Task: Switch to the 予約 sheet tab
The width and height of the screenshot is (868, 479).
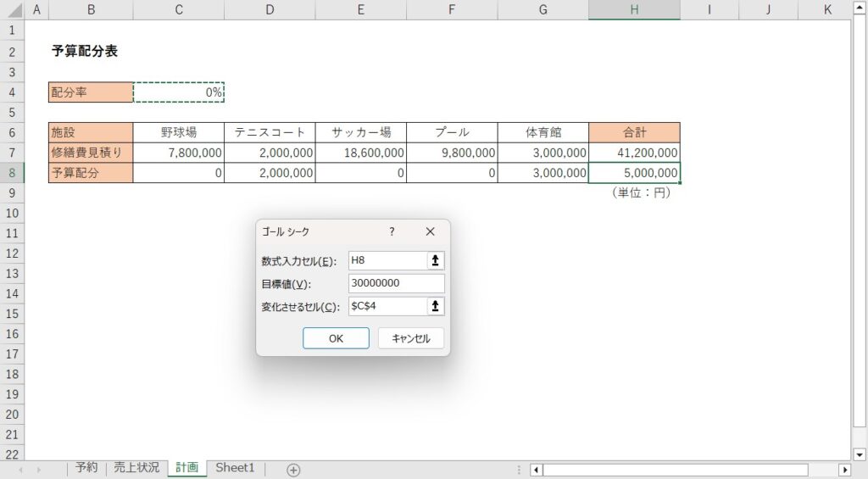Action: pos(86,468)
